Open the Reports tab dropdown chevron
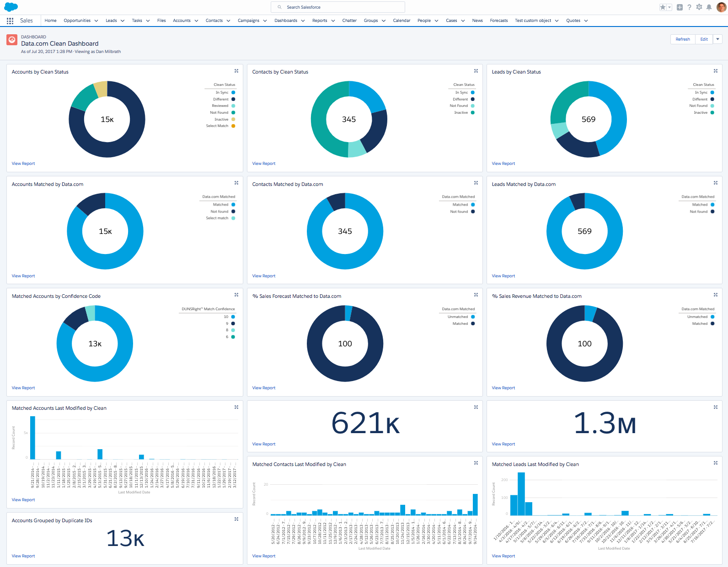The height and width of the screenshot is (567, 728). (333, 21)
